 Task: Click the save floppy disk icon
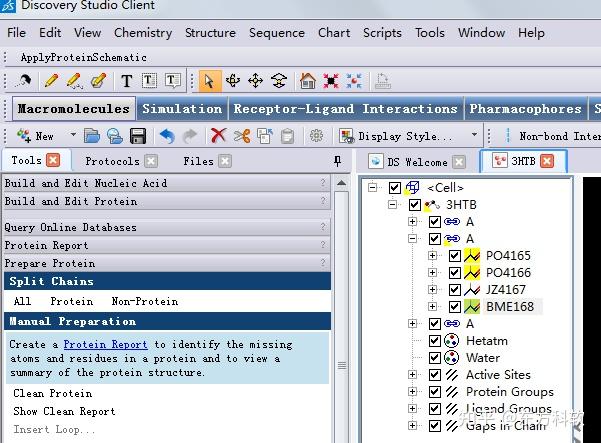click(x=138, y=136)
